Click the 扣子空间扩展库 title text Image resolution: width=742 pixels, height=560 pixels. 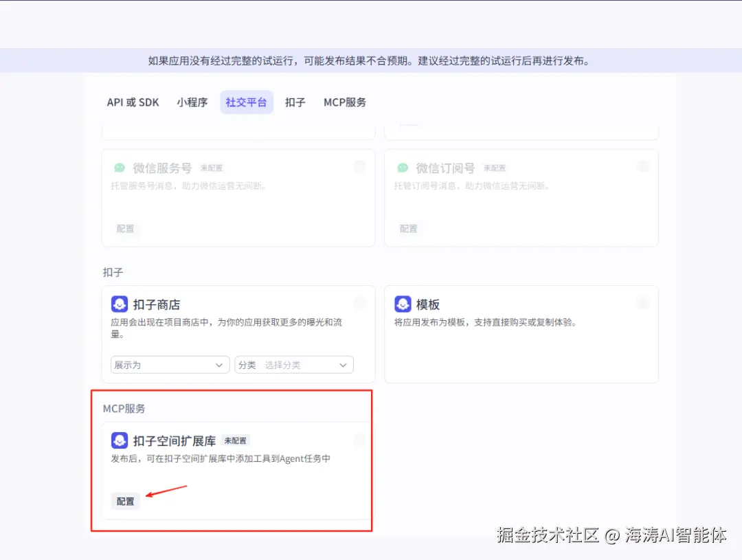(175, 441)
